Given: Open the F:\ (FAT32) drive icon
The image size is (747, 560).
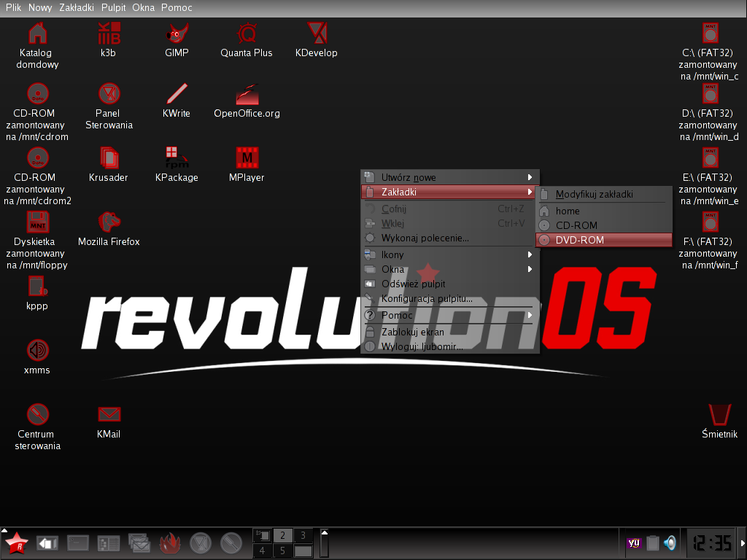Looking at the screenshot, I should [x=711, y=222].
